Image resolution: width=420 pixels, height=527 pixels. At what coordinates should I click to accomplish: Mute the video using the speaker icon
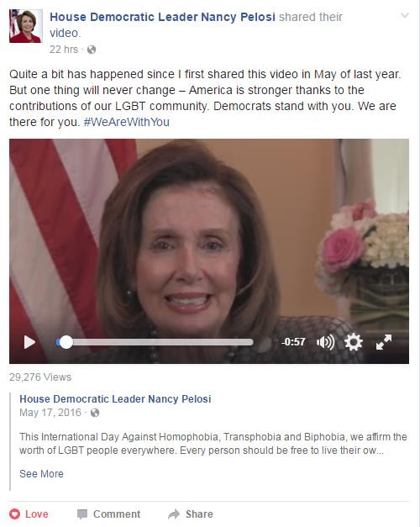point(325,342)
